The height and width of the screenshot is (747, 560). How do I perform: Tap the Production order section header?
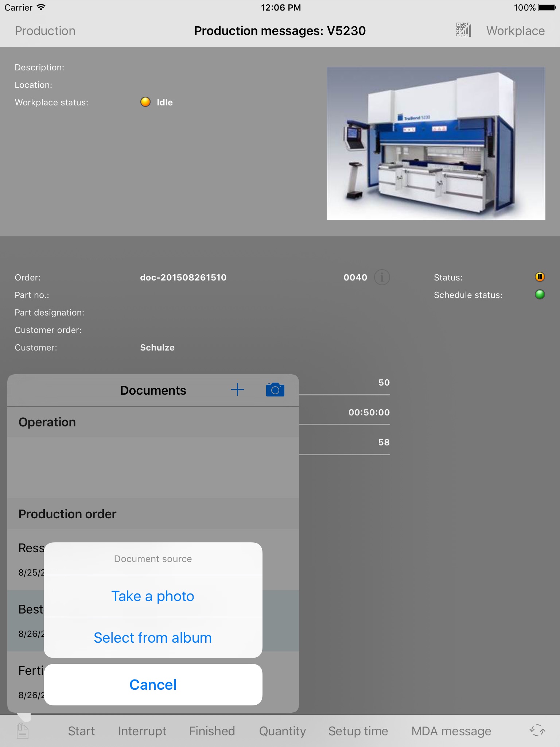[153, 514]
